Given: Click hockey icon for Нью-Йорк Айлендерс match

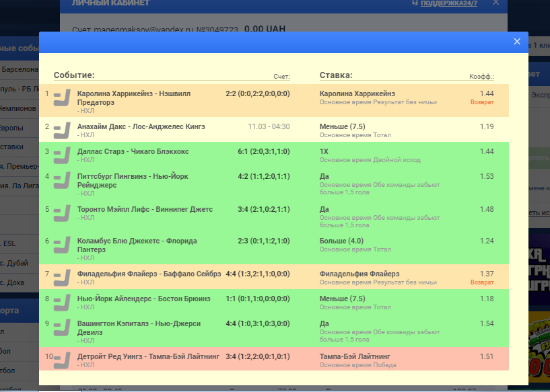Looking at the screenshot, I should click(62, 303).
